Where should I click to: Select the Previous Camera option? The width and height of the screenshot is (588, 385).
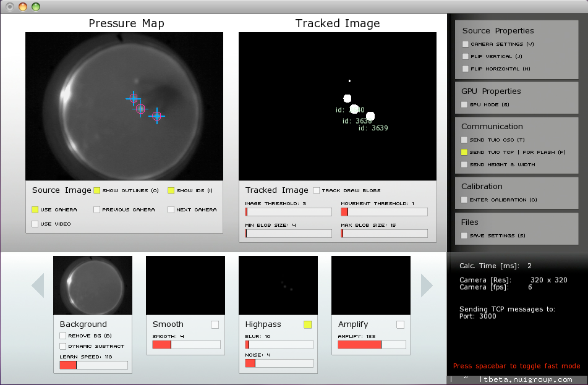(x=97, y=209)
